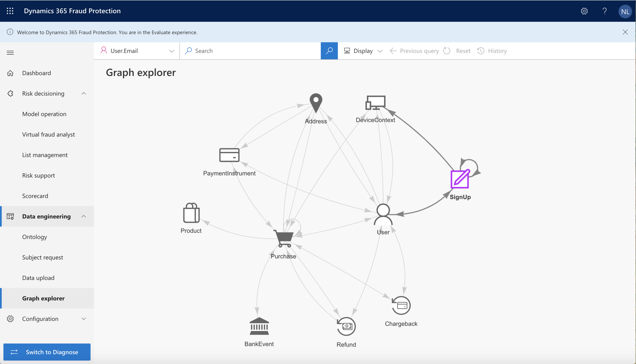Open settings gear in top bar
The width and height of the screenshot is (636, 364).
pos(584,11)
